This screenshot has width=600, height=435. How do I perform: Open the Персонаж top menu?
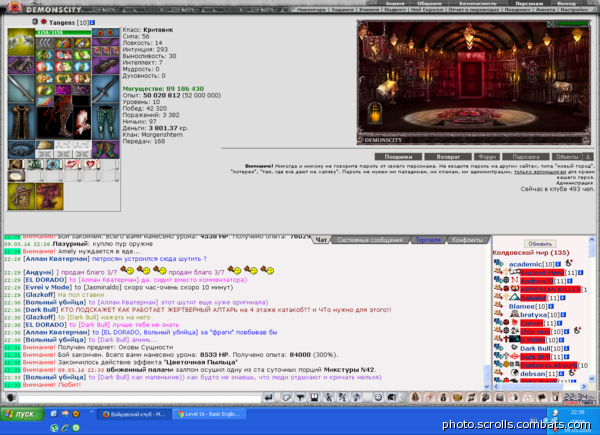[x=527, y=3]
